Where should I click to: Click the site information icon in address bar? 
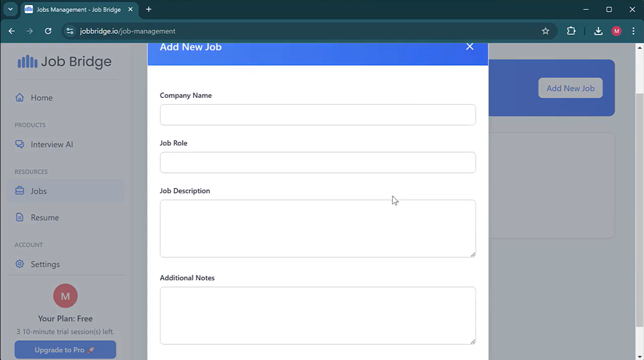(x=70, y=31)
